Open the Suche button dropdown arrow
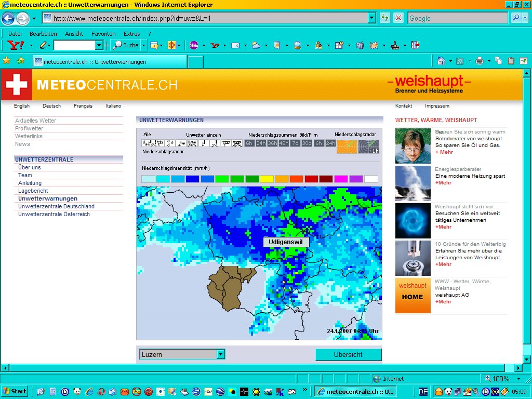 coord(143,45)
